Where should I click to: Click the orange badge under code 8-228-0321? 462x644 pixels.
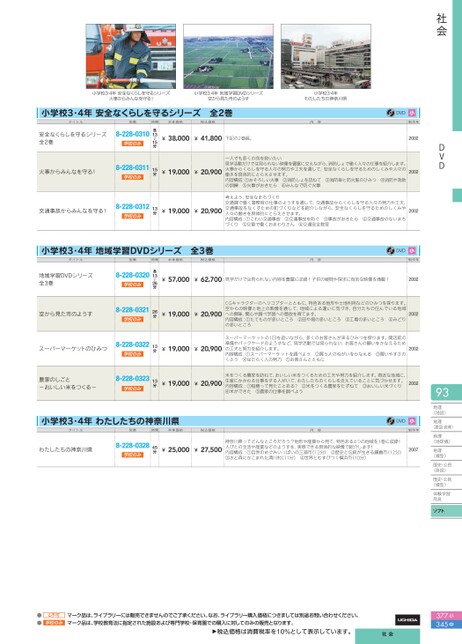coord(132,319)
